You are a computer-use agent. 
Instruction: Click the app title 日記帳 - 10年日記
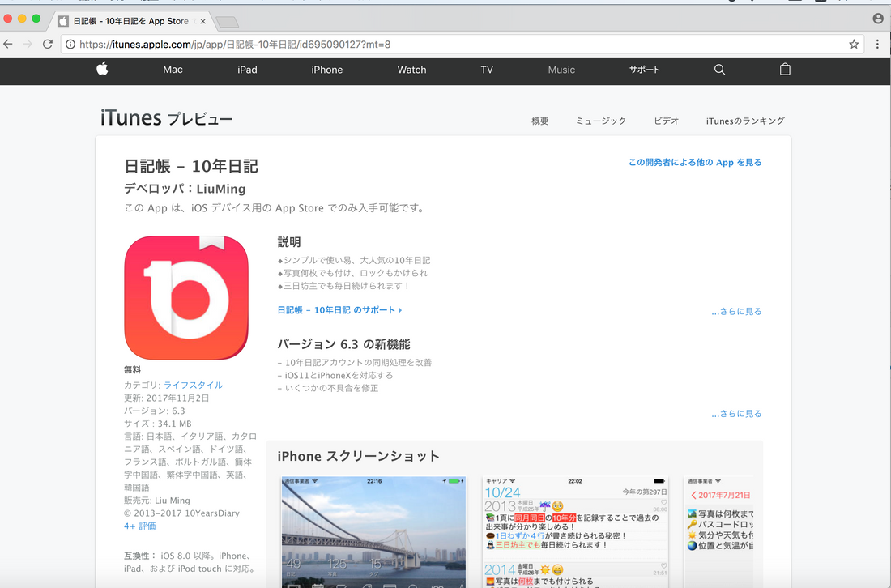(191, 166)
